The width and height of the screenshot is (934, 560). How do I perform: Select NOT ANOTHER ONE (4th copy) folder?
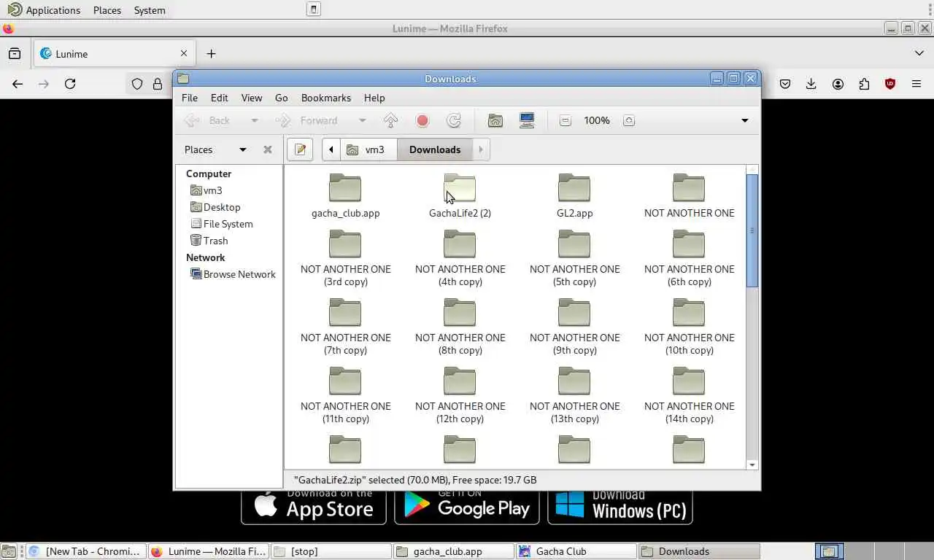pos(460,258)
